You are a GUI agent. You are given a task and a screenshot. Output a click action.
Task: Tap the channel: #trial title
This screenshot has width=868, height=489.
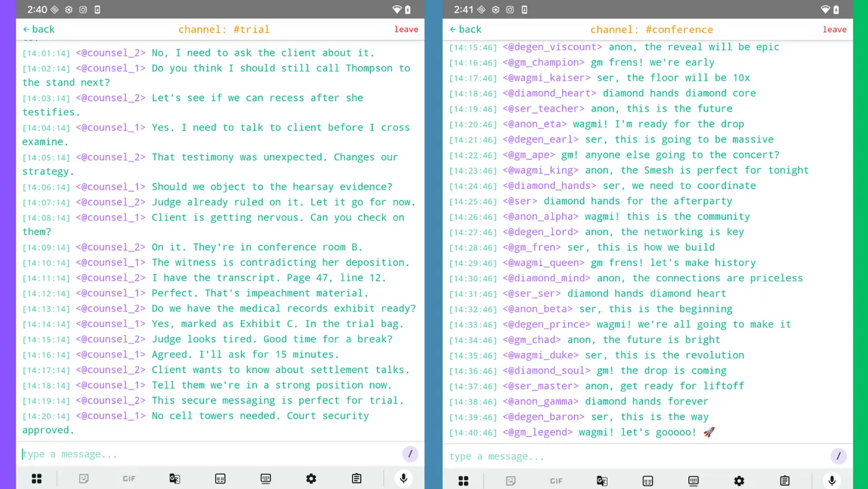coord(224,29)
